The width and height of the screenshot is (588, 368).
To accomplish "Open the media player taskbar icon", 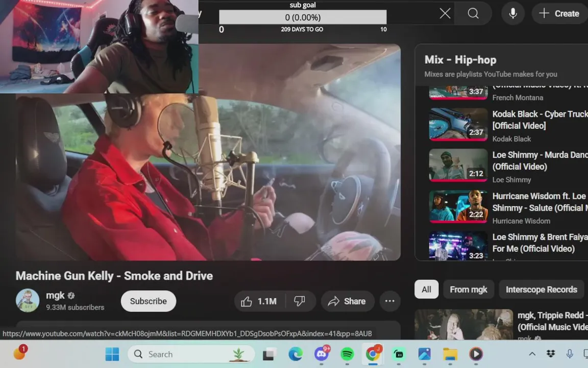I will click(x=476, y=354).
